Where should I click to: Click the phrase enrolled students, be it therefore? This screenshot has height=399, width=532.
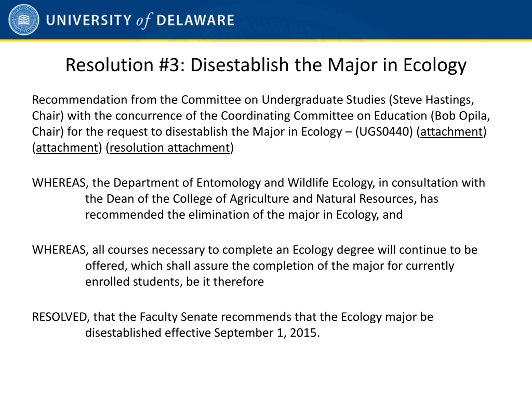pos(174,282)
